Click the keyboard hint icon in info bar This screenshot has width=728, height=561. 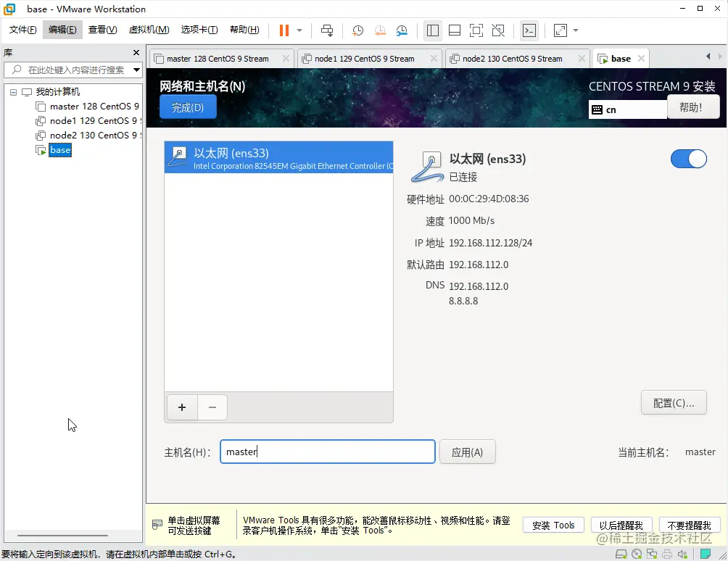tap(157, 525)
